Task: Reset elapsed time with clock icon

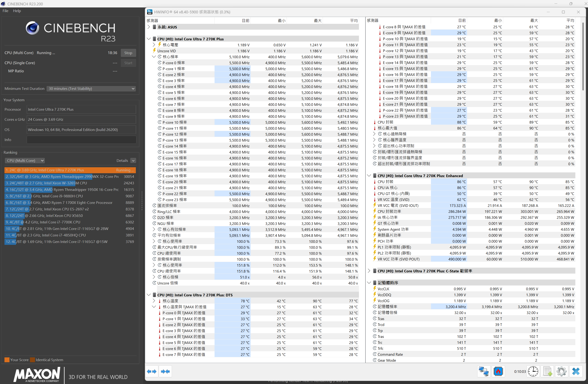Action: (533, 371)
